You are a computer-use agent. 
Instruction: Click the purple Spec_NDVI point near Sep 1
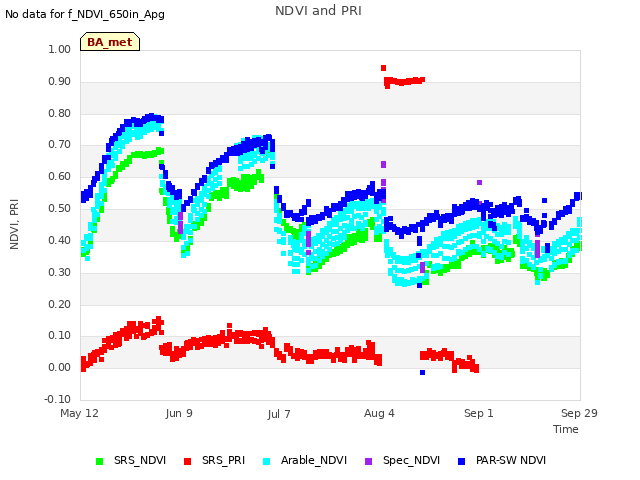pyautogui.click(x=480, y=182)
